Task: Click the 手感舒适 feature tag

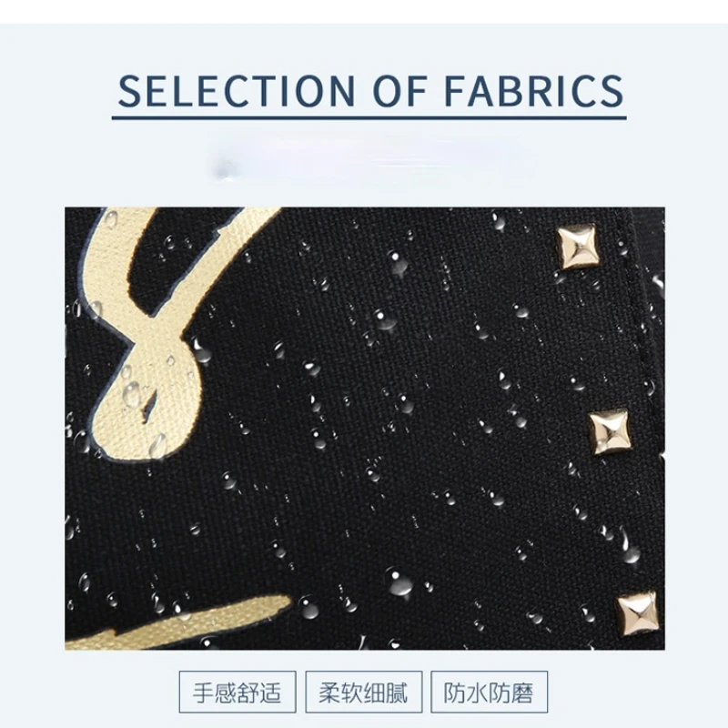Action: [238, 692]
